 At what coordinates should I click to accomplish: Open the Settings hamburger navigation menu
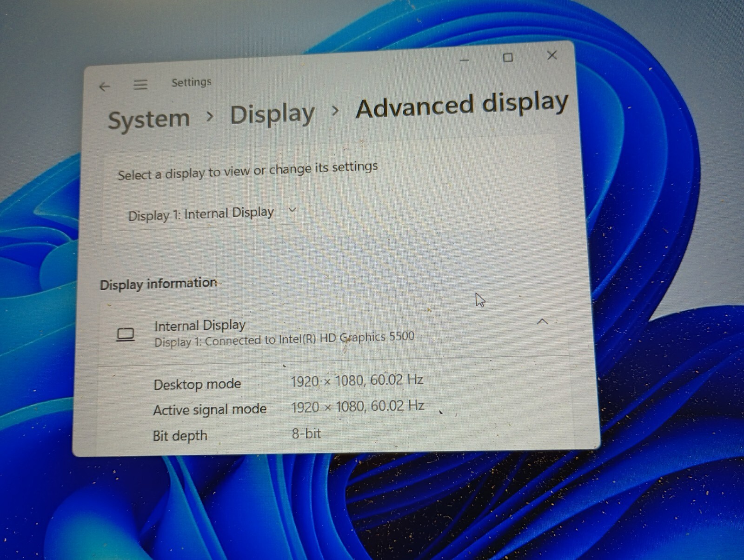coord(140,85)
